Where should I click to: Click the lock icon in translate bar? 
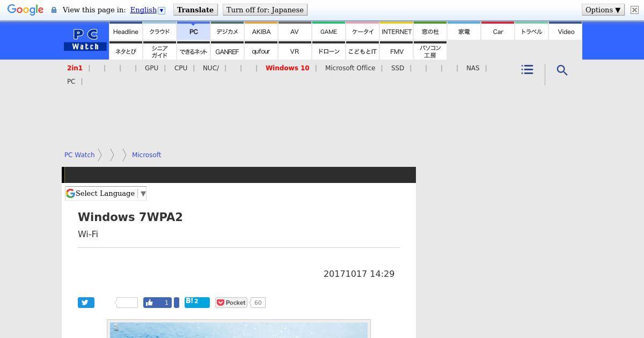pos(54,10)
